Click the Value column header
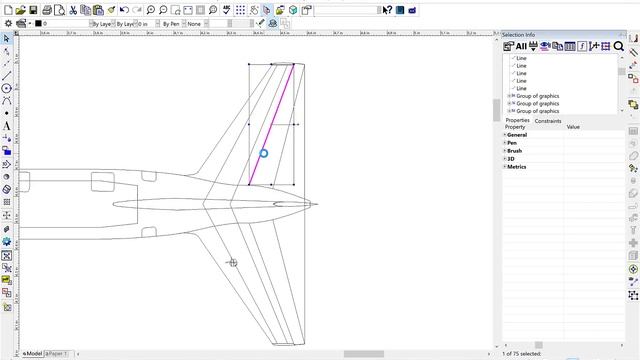640x360 pixels. [573, 127]
